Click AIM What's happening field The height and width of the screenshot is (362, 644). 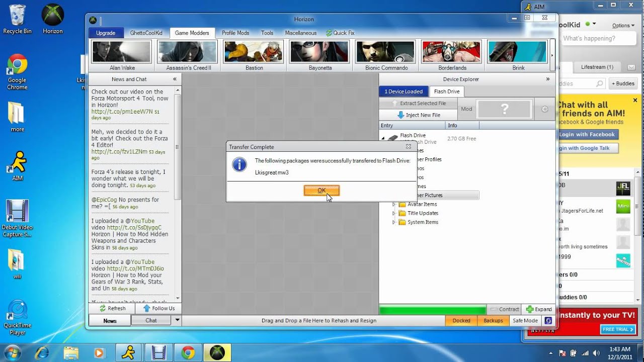(x=599, y=39)
